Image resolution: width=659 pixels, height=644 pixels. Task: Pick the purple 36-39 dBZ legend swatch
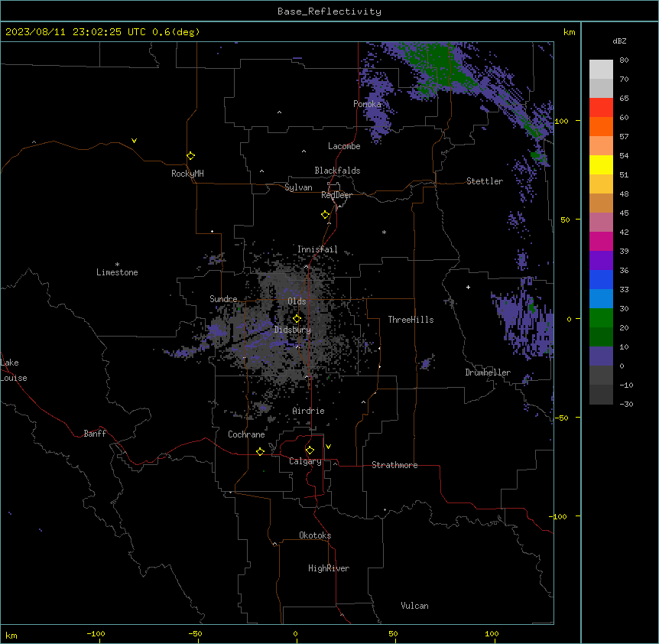pyautogui.click(x=601, y=261)
